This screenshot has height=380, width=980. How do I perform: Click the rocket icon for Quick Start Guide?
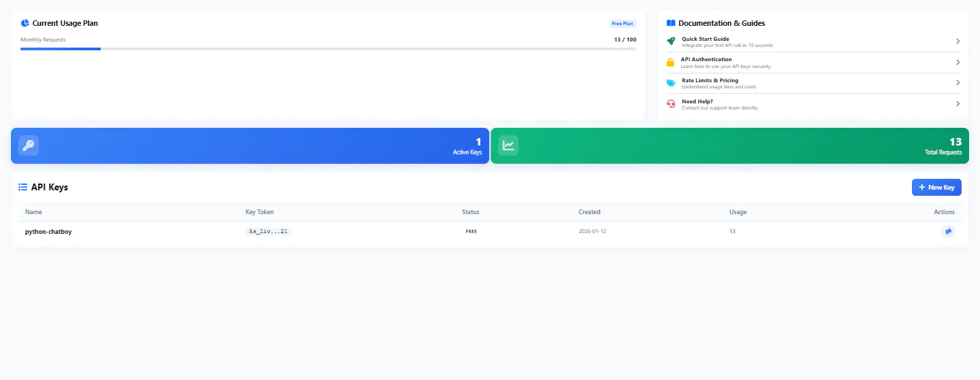[x=671, y=41]
